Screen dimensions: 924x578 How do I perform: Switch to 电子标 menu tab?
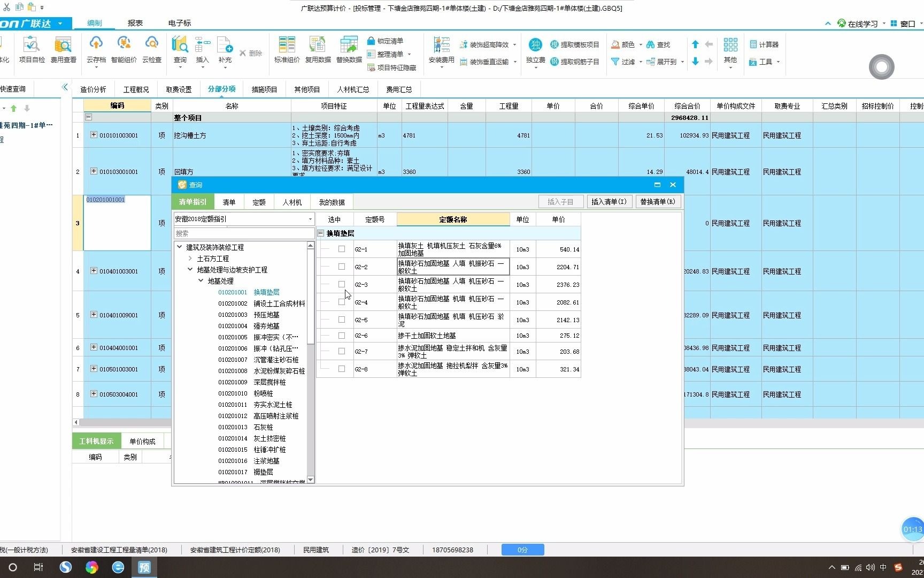pos(180,23)
